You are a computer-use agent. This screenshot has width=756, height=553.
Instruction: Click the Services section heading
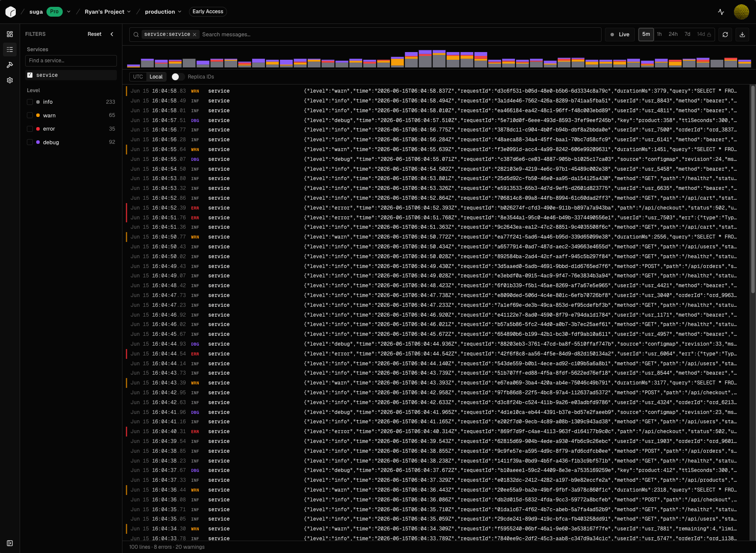(x=38, y=49)
